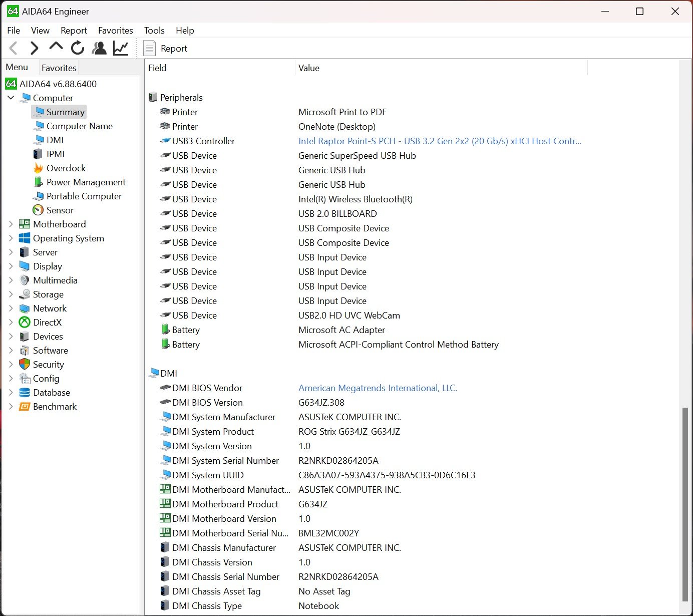This screenshot has height=616, width=693.
Task: Click the vertical scrollbar thumb in the report
Action: click(685, 504)
